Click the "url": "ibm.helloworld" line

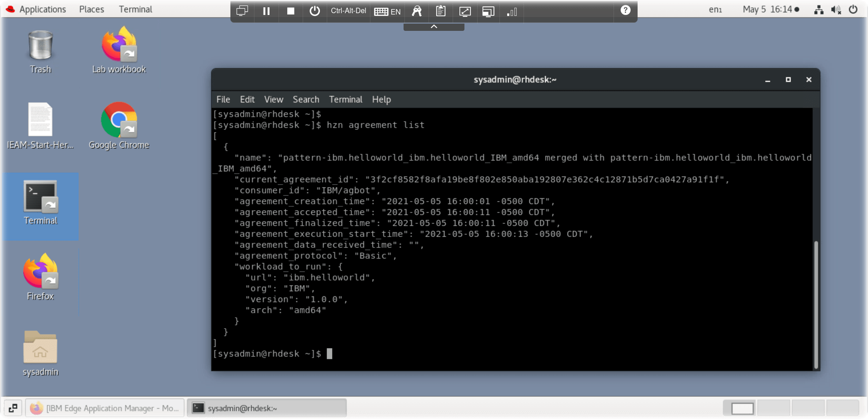coord(310,277)
